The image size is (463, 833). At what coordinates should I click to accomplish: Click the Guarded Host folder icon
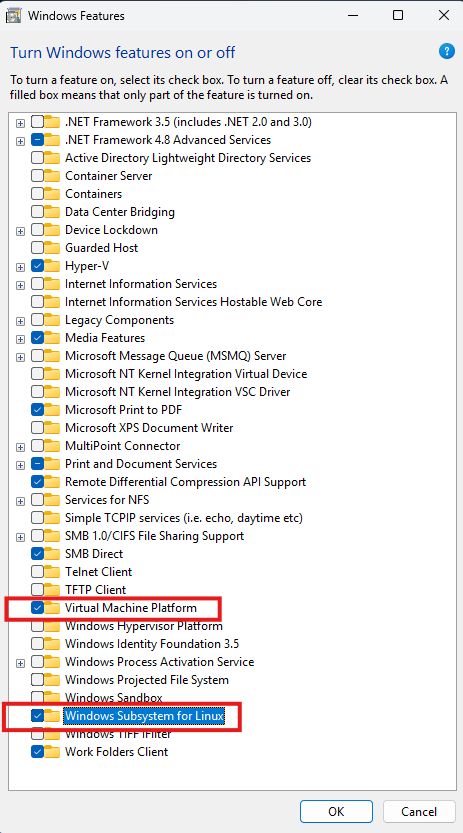(52, 248)
